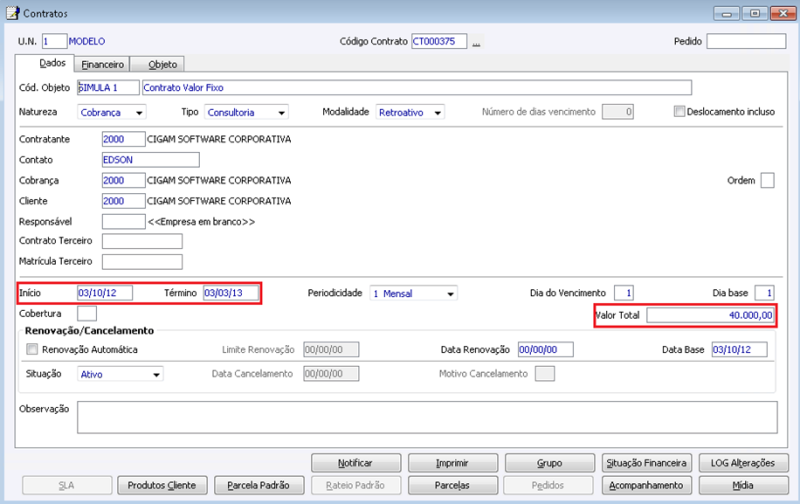Focus the Contato field with EDSON
The height and width of the screenshot is (504, 800).
[151, 160]
